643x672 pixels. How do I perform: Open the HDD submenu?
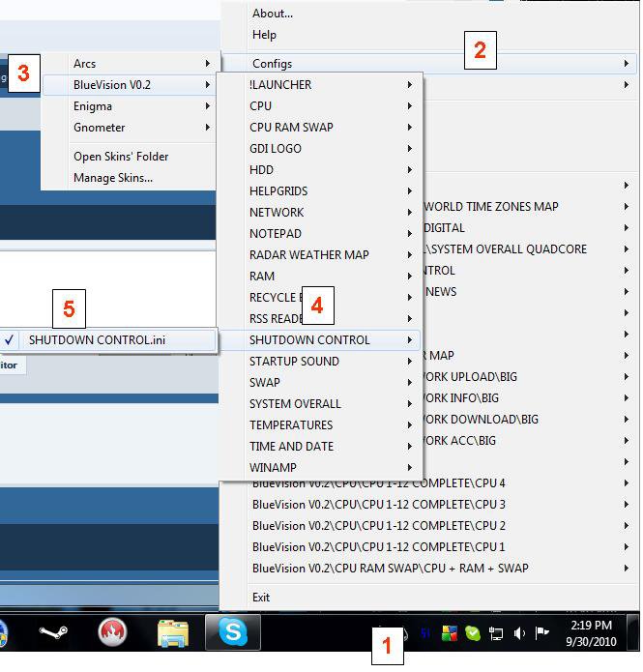point(320,170)
